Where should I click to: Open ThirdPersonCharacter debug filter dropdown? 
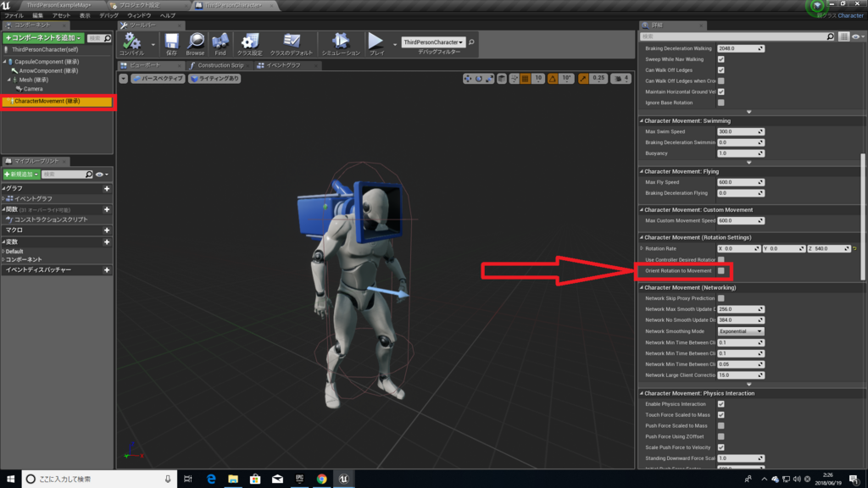click(433, 42)
